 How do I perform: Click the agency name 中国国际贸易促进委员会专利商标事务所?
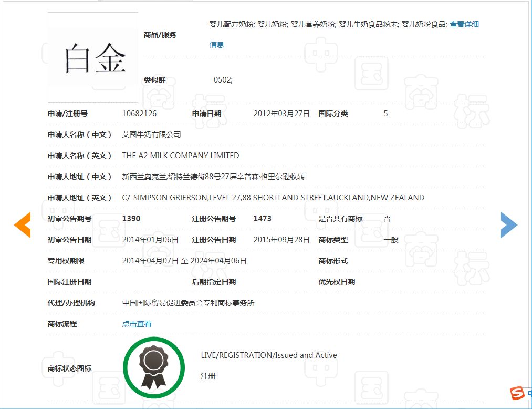tap(188, 303)
